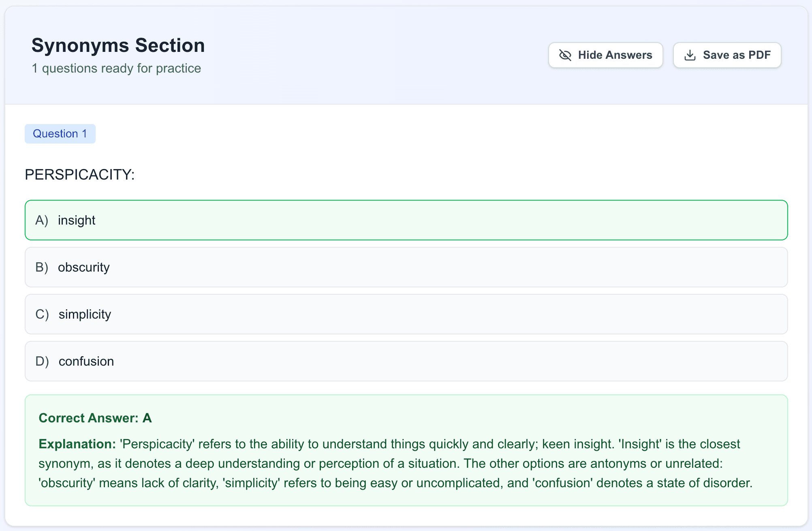Select answer option D, confusion
This screenshot has width=812, height=531.
click(405, 361)
